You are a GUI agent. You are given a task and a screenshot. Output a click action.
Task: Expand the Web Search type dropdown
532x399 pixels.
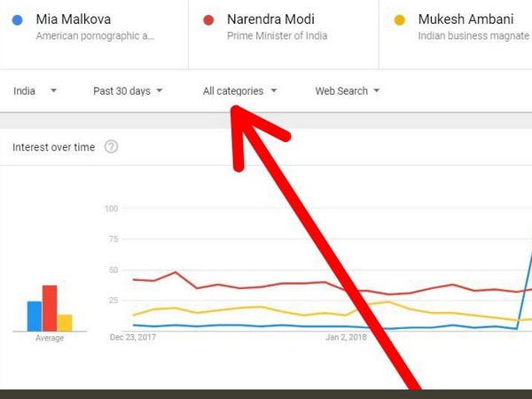[347, 90]
